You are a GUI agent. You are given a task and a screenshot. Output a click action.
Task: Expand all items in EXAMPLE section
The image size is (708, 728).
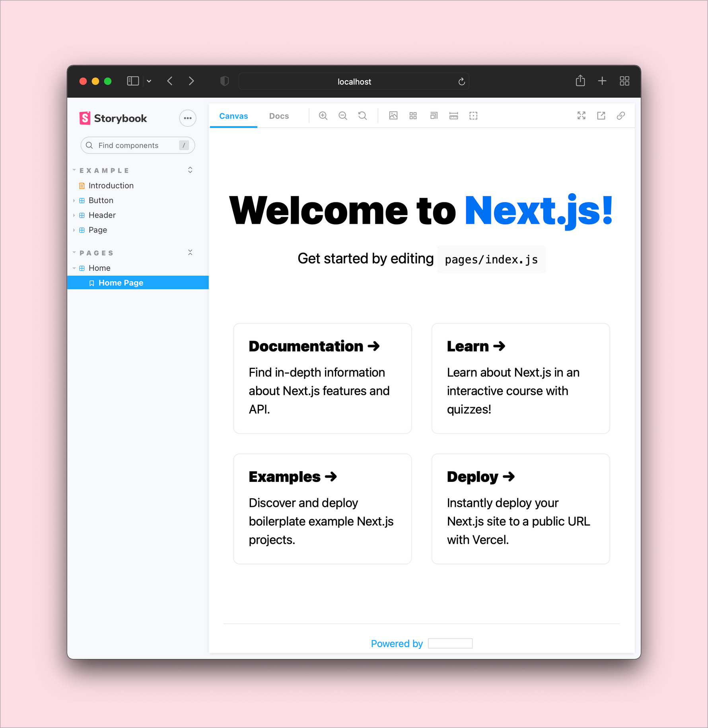click(190, 170)
